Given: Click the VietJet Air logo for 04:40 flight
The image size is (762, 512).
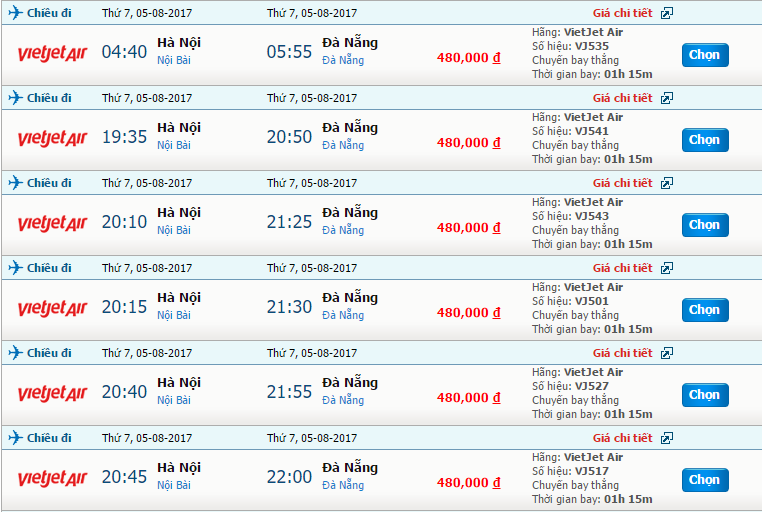Looking at the screenshot, I should pyautogui.click(x=54, y=53).
